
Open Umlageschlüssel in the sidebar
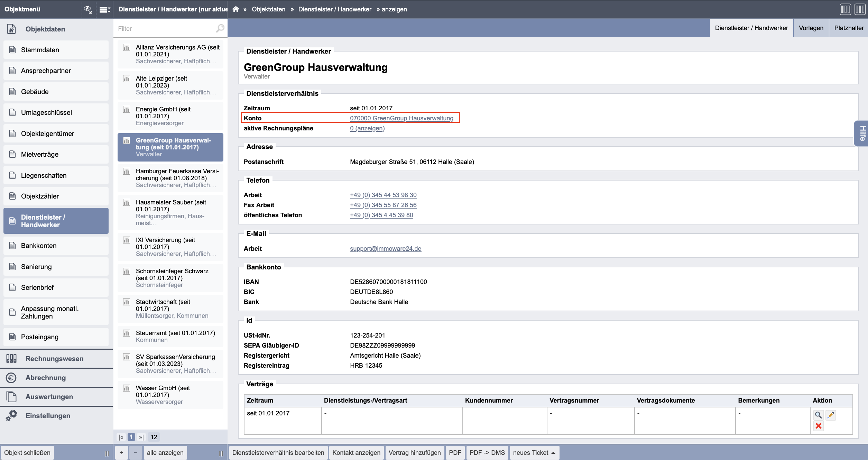(x=56, y=112)
